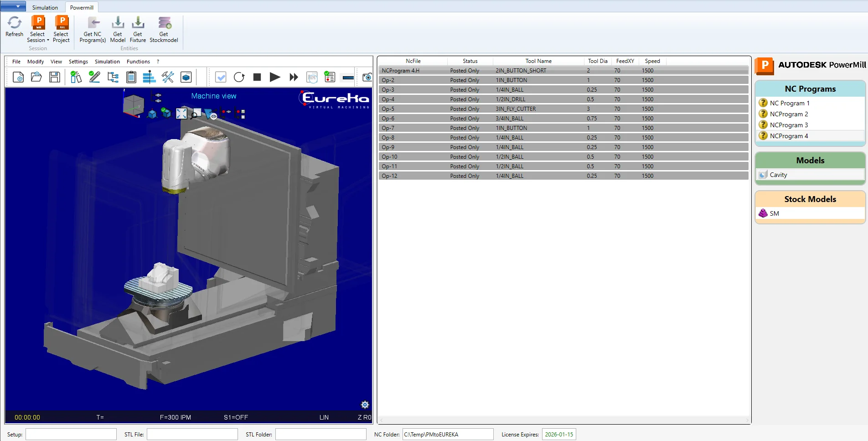
Task: Open the Simulation menu in Eureka
Action: [107, 62]
